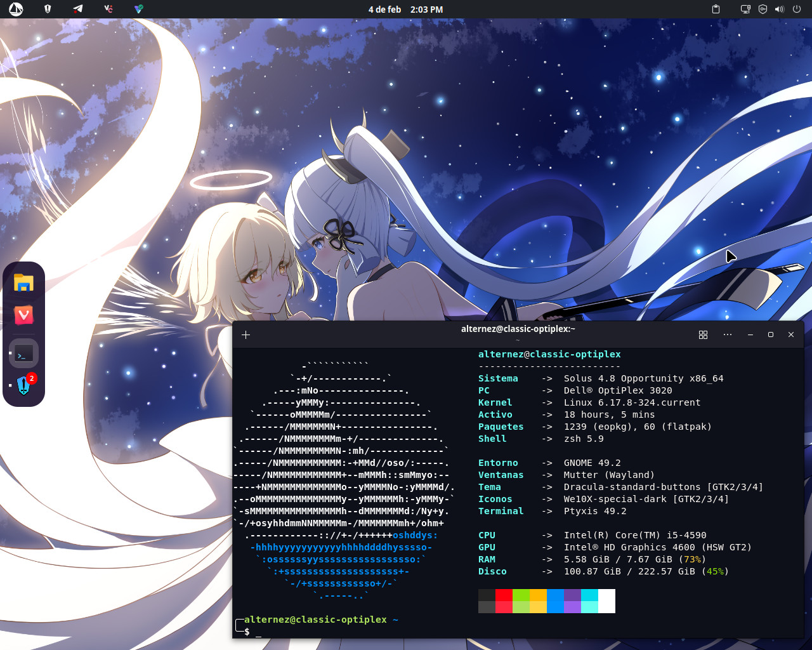Image resolution: width=812 pixels, height=650 pixels.
Task: Click the network display icon in system tray
Action: (x=745, y=9)
